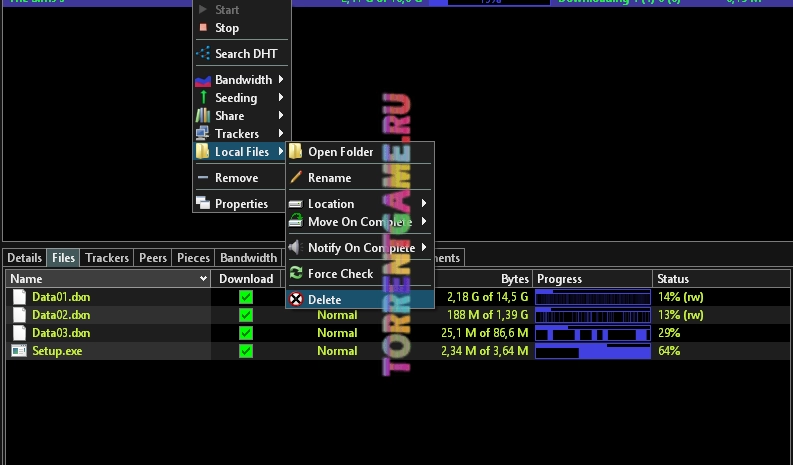The height and width of the screenshot is (465, 793).
Task: Click the Local Files folder icon
Action: point(203,151)
